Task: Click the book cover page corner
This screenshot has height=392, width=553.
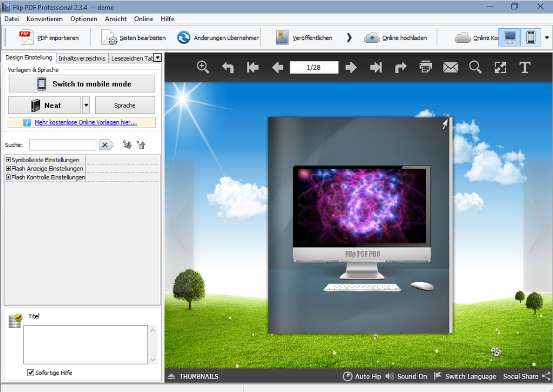Action: 445,123
